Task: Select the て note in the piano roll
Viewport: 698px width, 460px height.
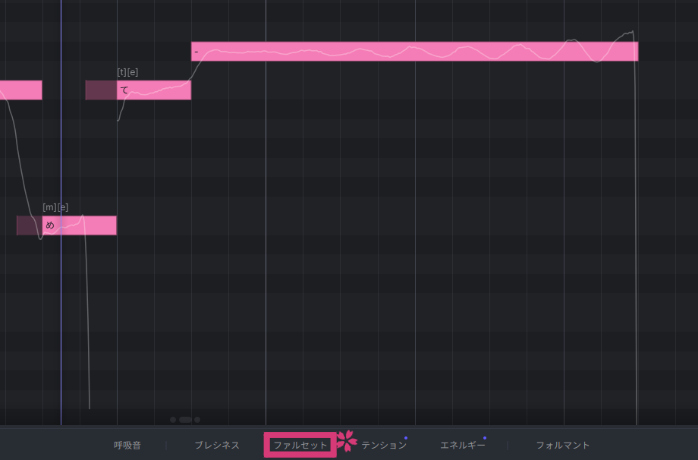Action: tap(153, 91)
